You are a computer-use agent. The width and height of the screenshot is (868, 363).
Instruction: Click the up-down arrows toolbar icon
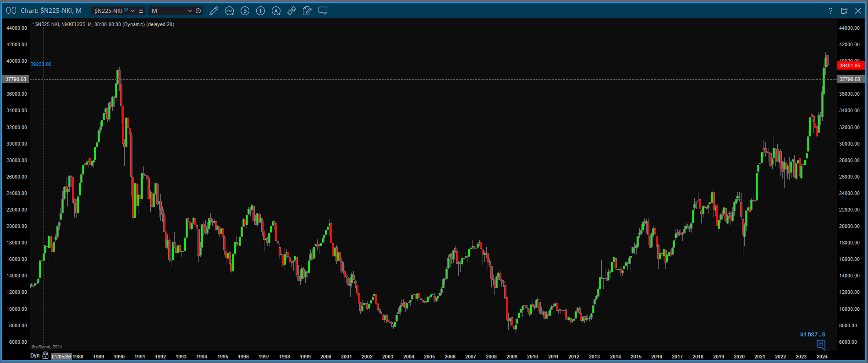point(291,11)
